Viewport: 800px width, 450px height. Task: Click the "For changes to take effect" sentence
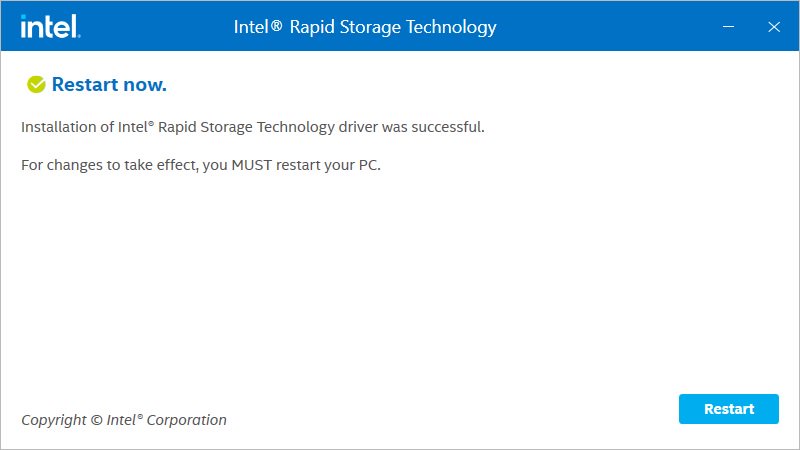point(200,165)
